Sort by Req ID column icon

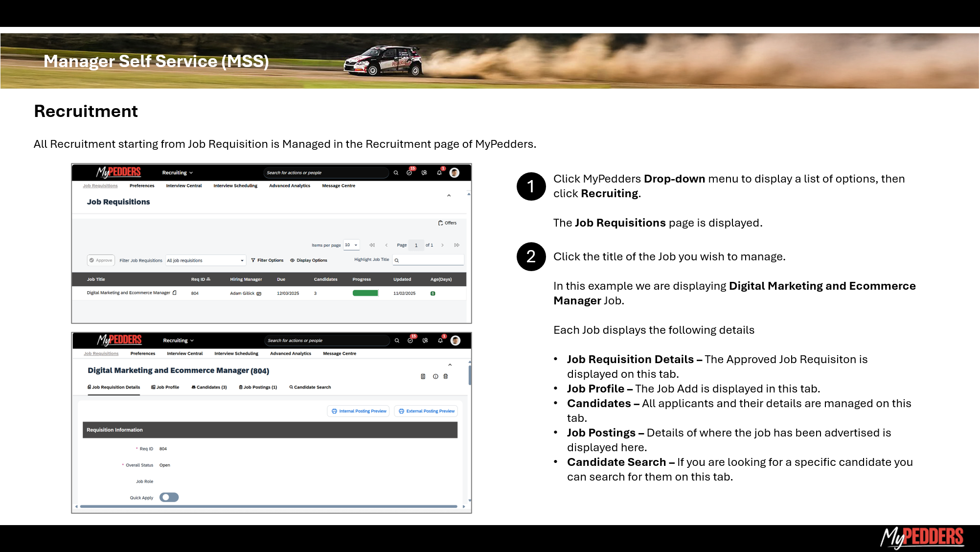pos(208,279)
